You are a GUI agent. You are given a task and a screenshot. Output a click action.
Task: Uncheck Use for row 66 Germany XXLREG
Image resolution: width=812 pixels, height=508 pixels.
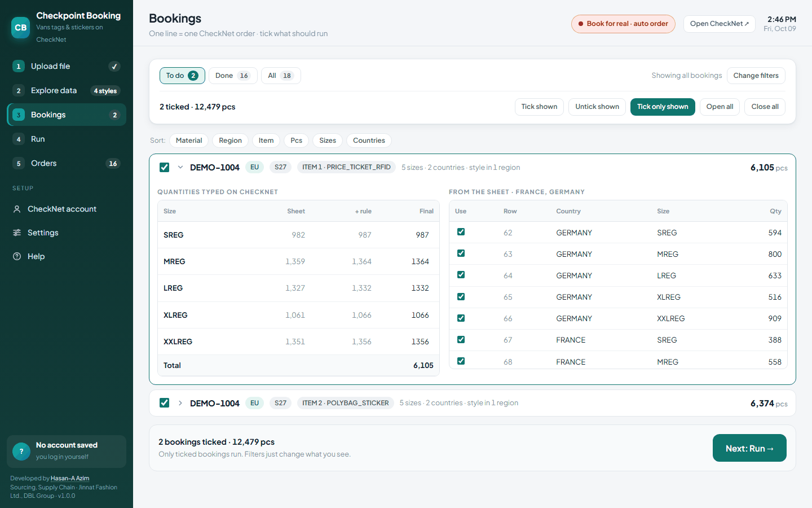coord(461,318)
